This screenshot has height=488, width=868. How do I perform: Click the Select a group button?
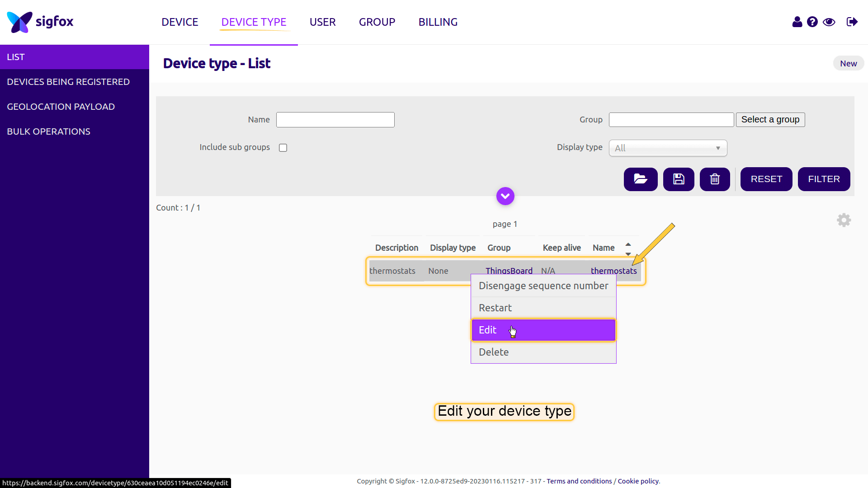(x=770, y=120)
